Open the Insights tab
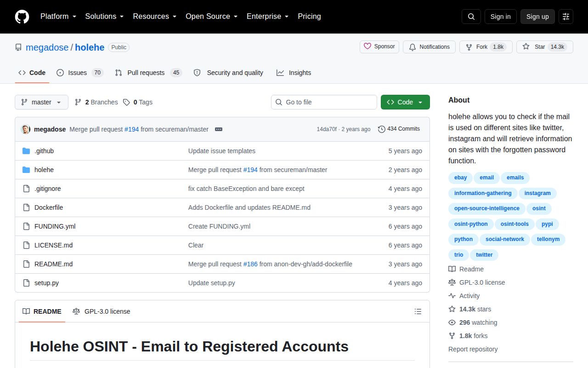This screenshot has height=368, width=588. click(294, 73)
